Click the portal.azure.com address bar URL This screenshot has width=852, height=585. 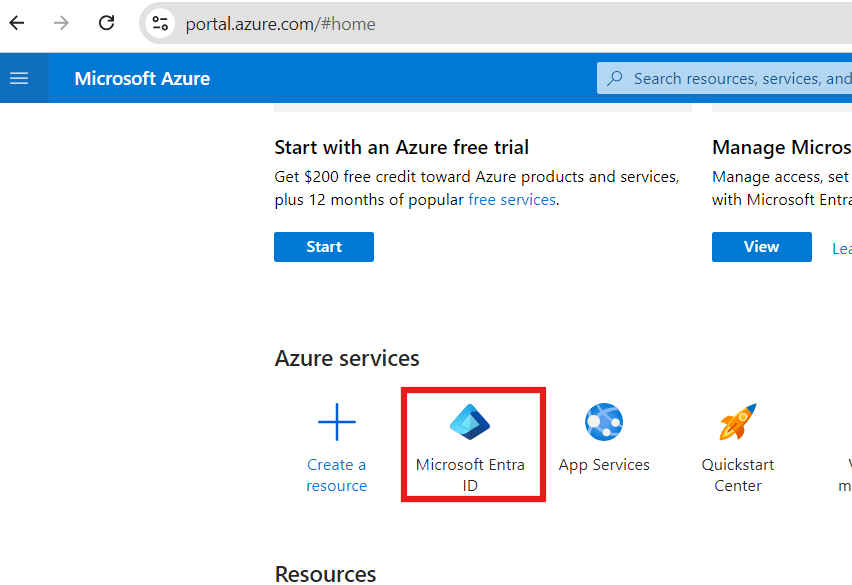point(281,24)
